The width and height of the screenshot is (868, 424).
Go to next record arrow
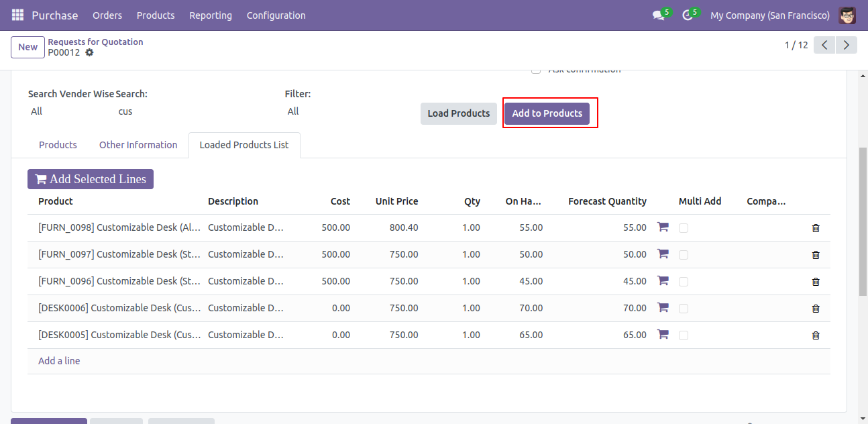[847, 45]
